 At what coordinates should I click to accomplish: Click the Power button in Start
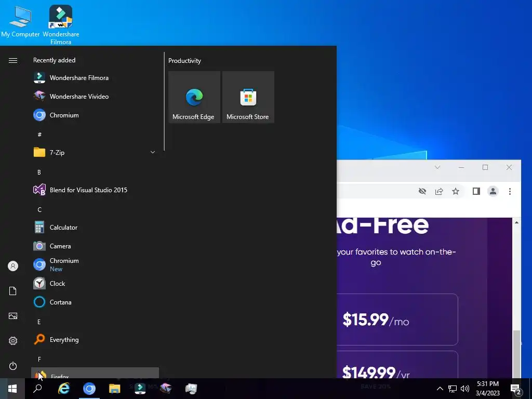13,366
